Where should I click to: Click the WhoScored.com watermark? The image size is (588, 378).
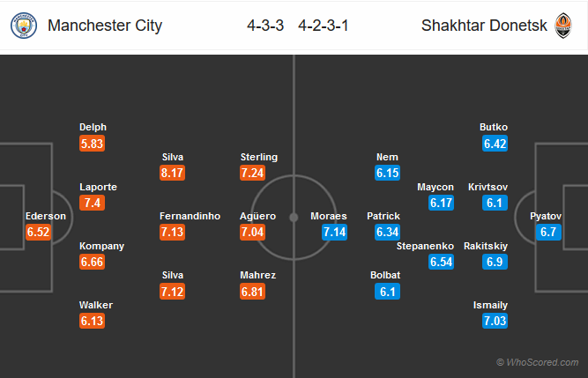point(538,362)
